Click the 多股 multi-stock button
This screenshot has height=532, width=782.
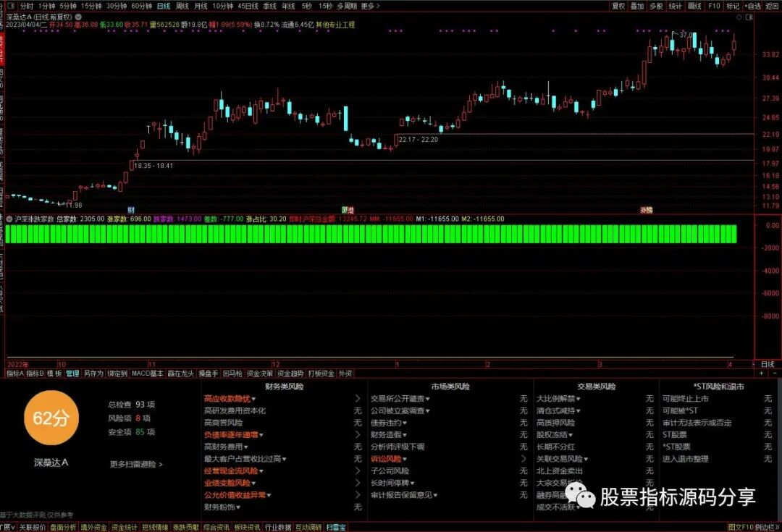pyautogui.click(x=656, y=6)
